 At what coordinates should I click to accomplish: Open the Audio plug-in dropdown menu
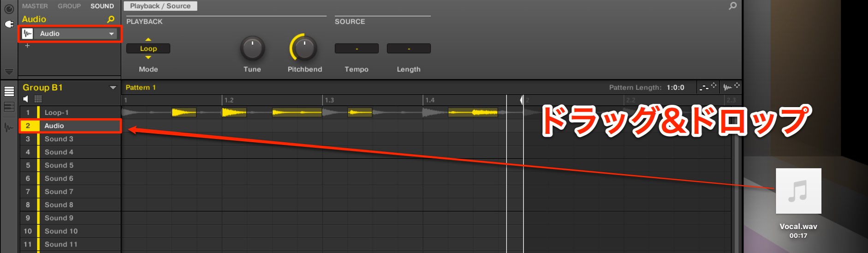click(112, 34)
